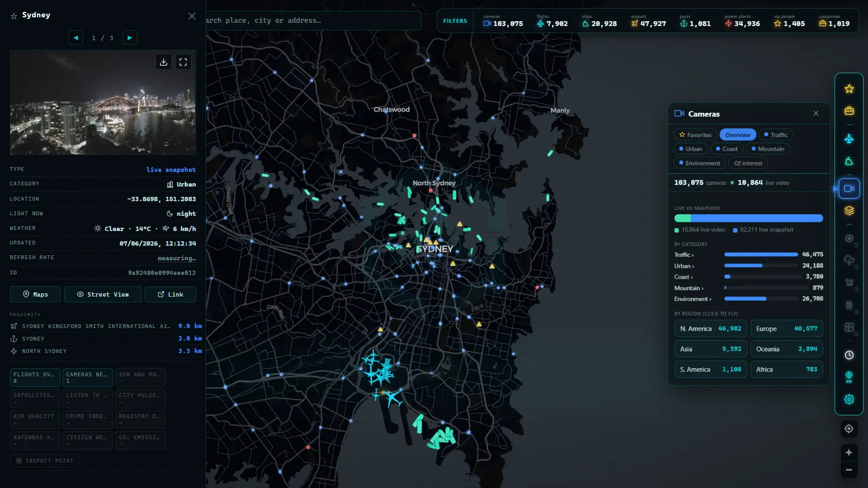
Task: Close the Sydney detail panel
Action: pyautogui.click(x=192, y=16)
